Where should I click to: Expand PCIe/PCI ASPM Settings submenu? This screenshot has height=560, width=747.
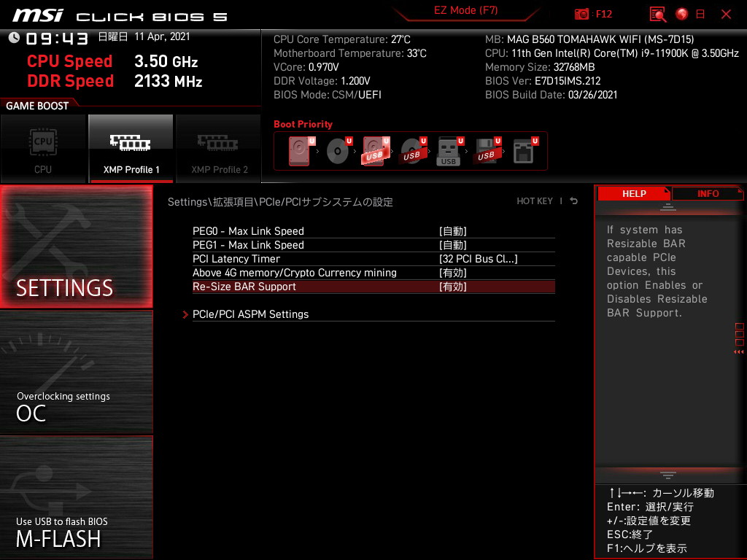click(373, 314)
